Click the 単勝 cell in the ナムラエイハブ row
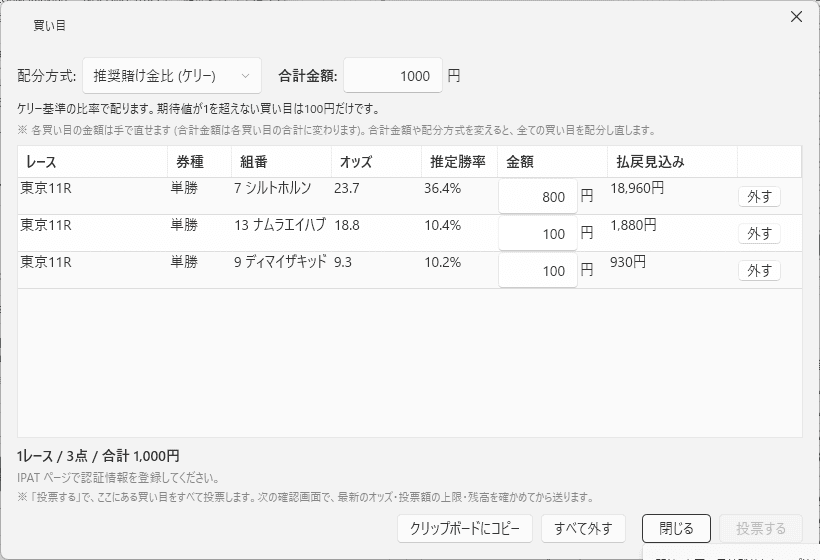The image size is (820, 560). coord(184,225)
